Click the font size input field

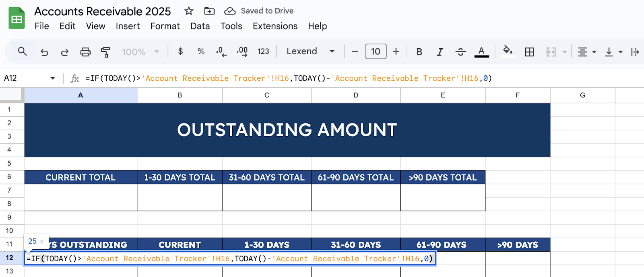pyautogui.click(x=376, y=51)
